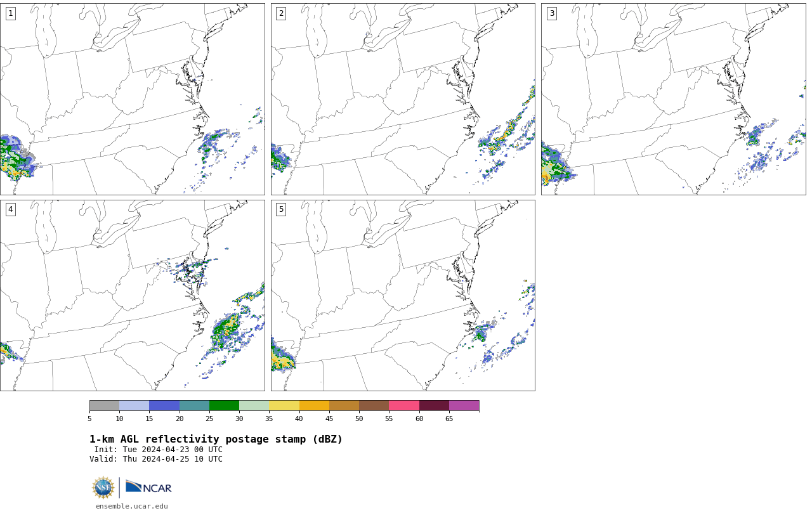Click the gray 5-10 dBZ color swatch
Viewport: 812px width, 513px height.
click(104, 406)
